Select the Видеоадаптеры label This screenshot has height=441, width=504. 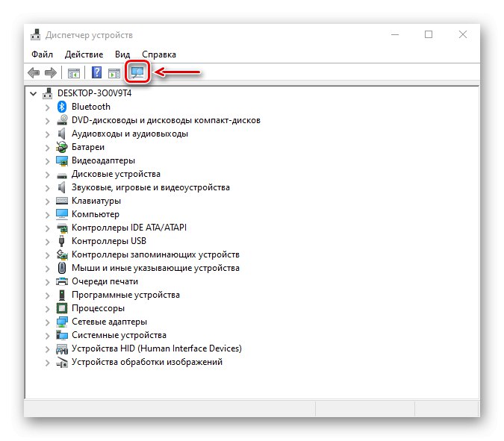coord(103,160)
